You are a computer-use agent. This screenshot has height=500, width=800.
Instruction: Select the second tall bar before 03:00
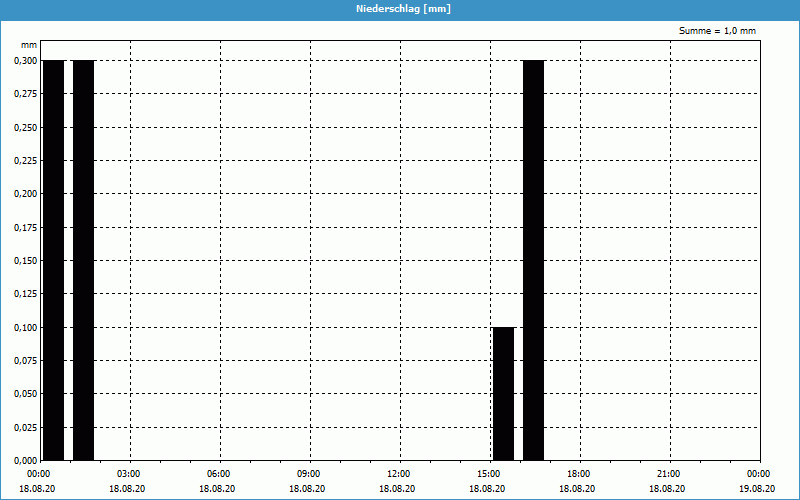[83, 260]
